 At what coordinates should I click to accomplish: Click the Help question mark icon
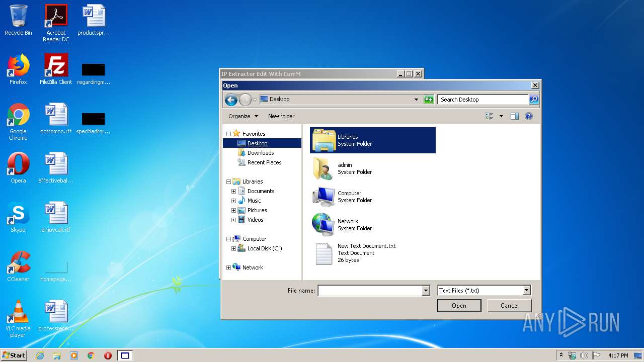[529, 116]
